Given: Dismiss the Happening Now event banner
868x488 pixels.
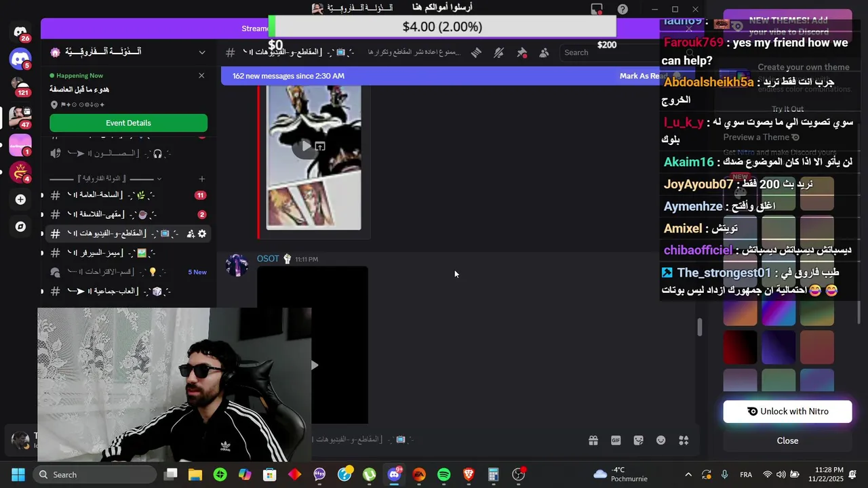Looking at the screenshot, I should pos(201,75).
